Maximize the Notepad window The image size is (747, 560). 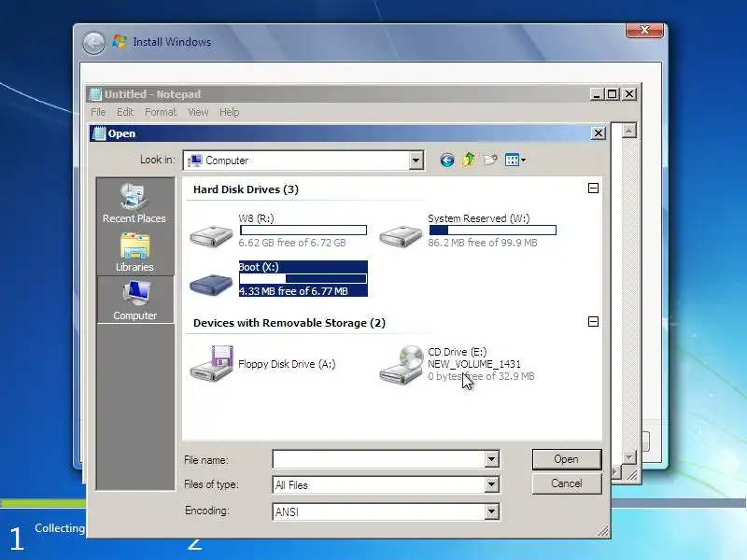(x=613, y=94)
